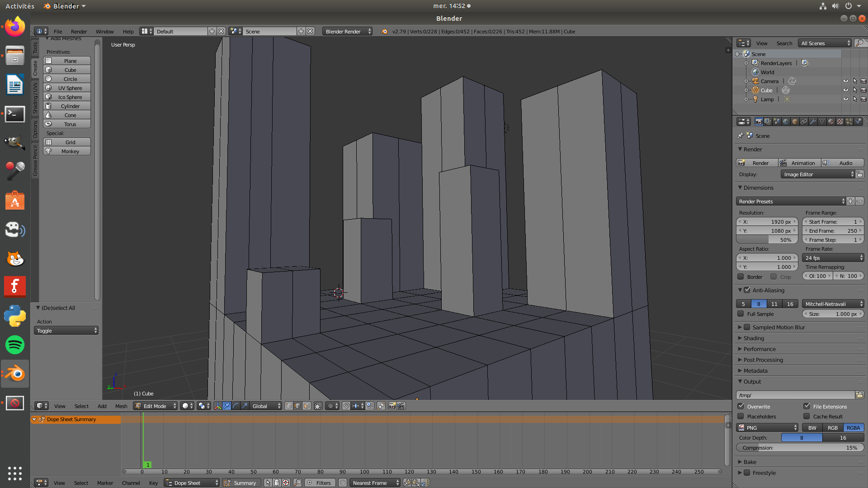Screen dimensions: 868x488
Task: Enable the Placeholders checkbox
Action: coord(741,416)
